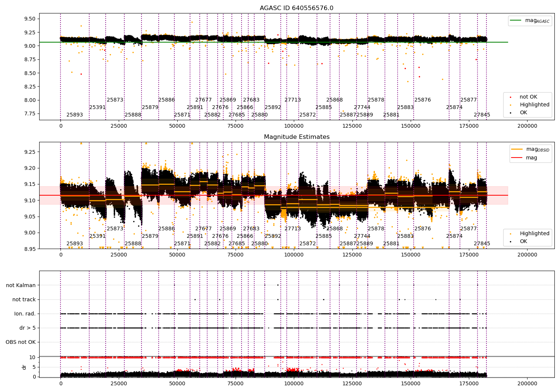Click the '10' tick on the dr axis
Screen dimensions: 560x392
[32, 358]
